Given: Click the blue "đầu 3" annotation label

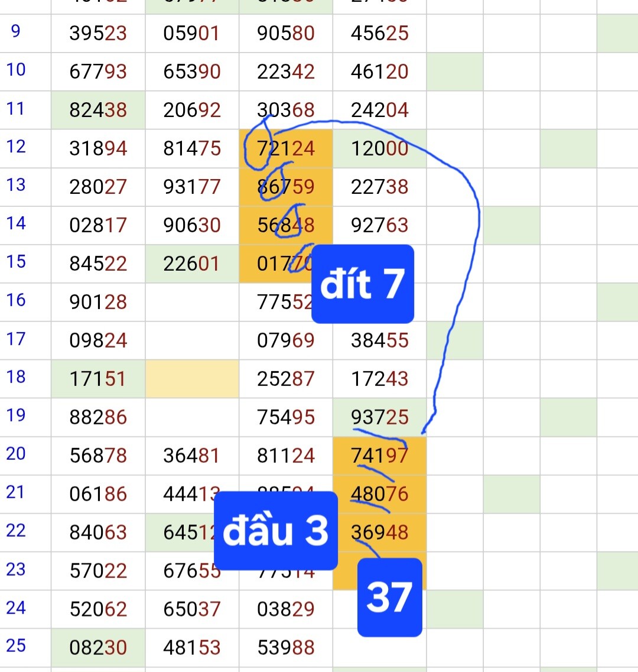Looking at the screenshot, I should [x=275, y=531].
